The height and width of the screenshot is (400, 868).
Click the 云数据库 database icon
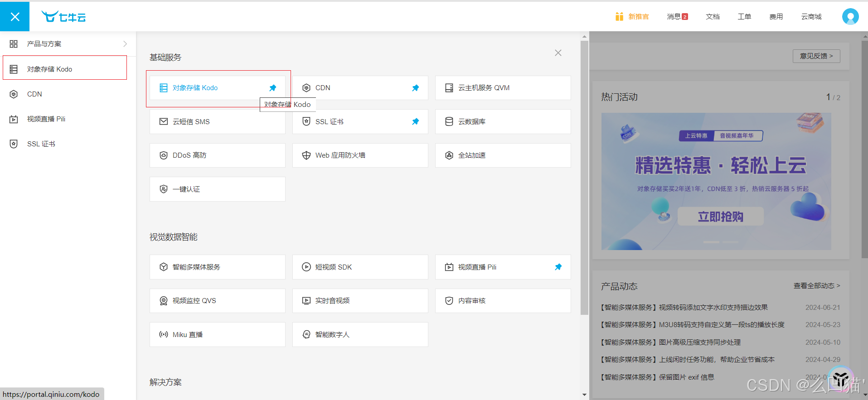449,121
